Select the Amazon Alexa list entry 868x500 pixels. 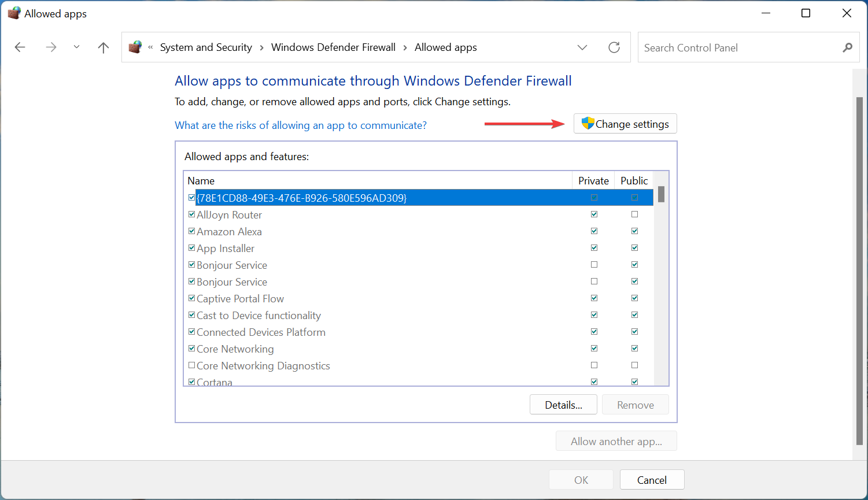point(229,231)
